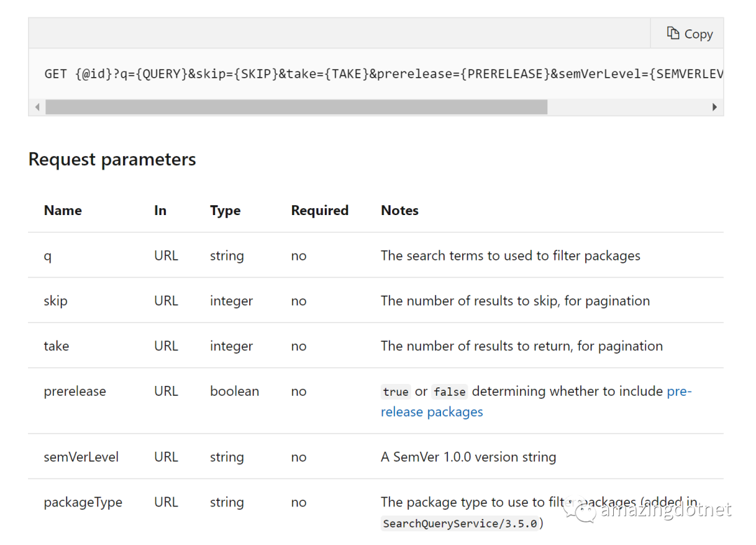Screen dimensions: 756x545
Task: Click the horizontal scrollbar thumb under the code
Action: click(297, 107)
